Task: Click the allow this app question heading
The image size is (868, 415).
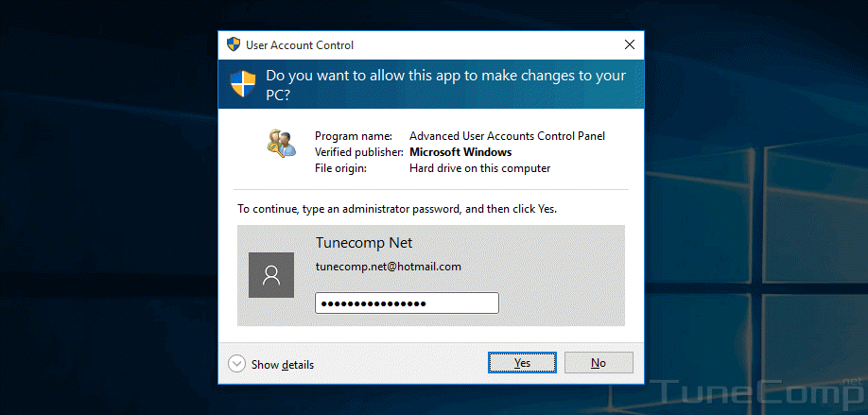Action: click(x=445, y=85)
